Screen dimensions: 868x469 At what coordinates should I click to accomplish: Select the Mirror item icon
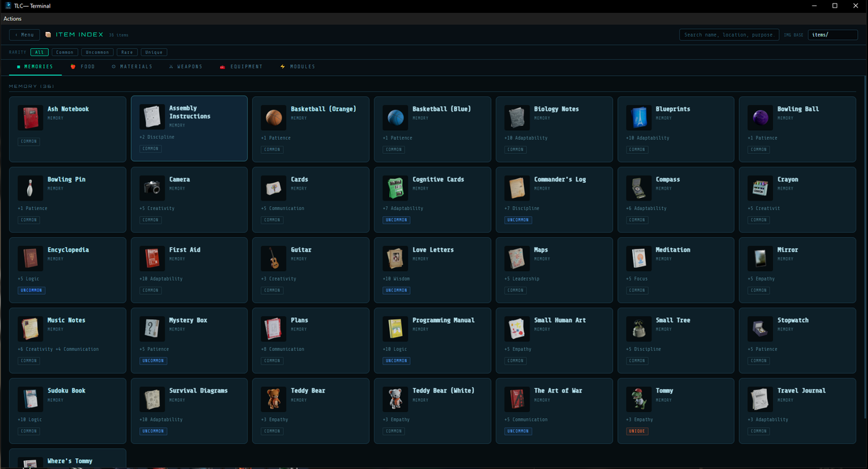(760, 259)
